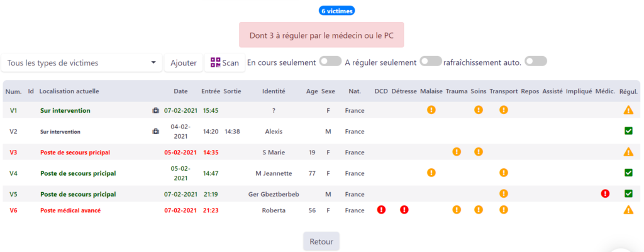Toggle the "rafraîchissement auto." switch
644x252 pixels.
click(536, 61)
